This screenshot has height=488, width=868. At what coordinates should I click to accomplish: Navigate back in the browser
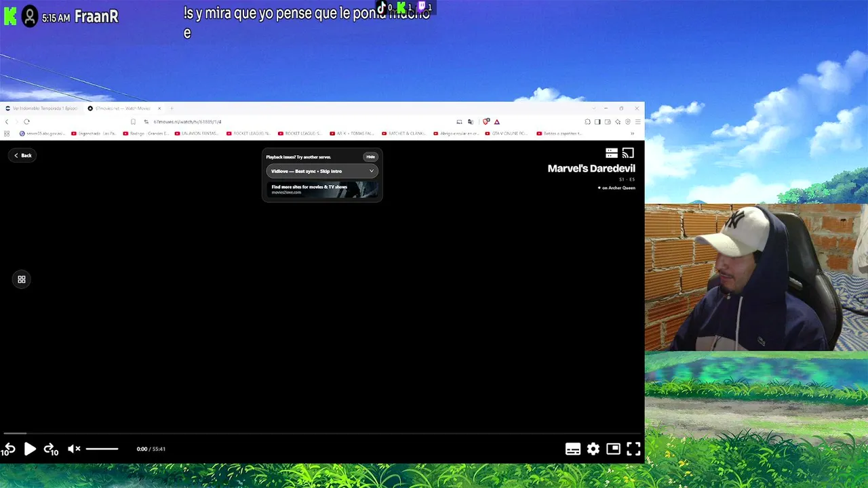point(7,122)
